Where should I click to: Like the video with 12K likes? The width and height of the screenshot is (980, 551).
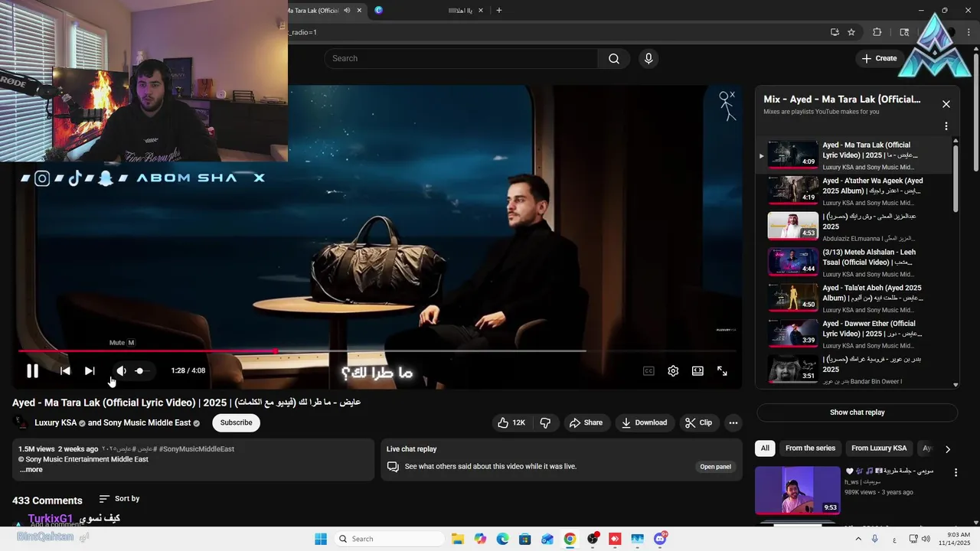[511, 422]
